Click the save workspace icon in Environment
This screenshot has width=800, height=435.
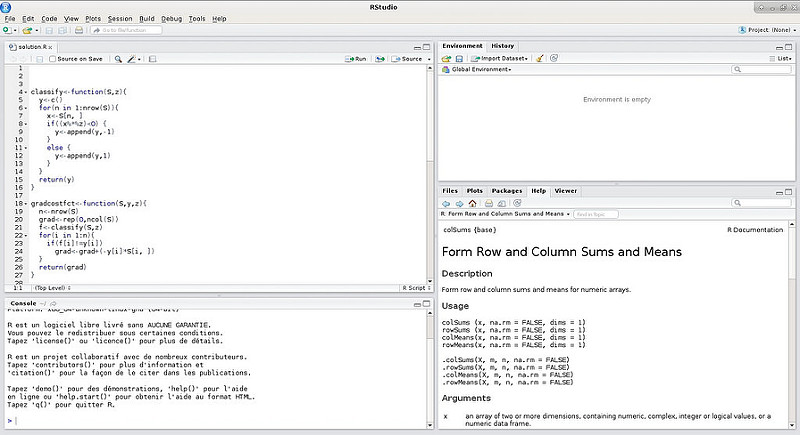pyautogui.click(x=459, y=59)
